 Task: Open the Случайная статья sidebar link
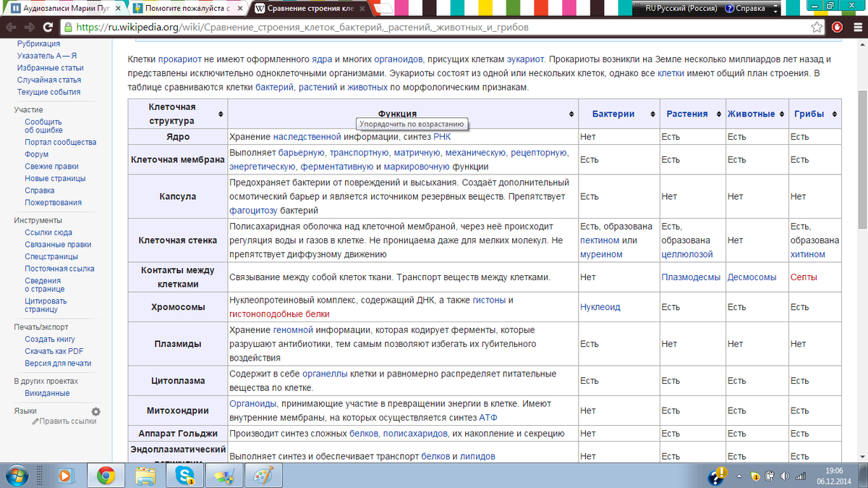48,80
